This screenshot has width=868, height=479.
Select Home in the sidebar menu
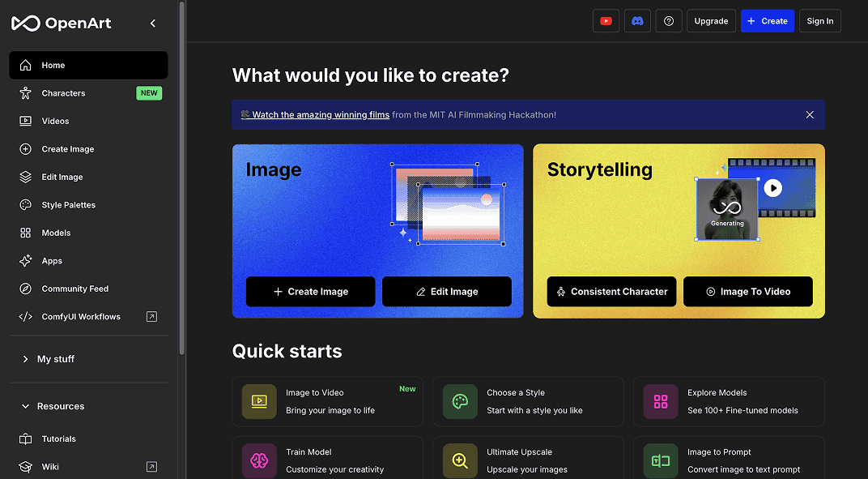(25, 65)
